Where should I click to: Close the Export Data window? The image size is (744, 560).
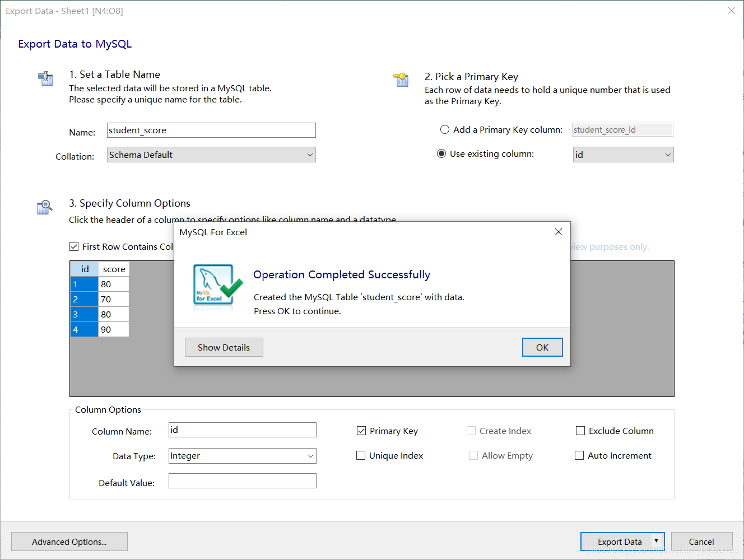click(x=731, y=11)
